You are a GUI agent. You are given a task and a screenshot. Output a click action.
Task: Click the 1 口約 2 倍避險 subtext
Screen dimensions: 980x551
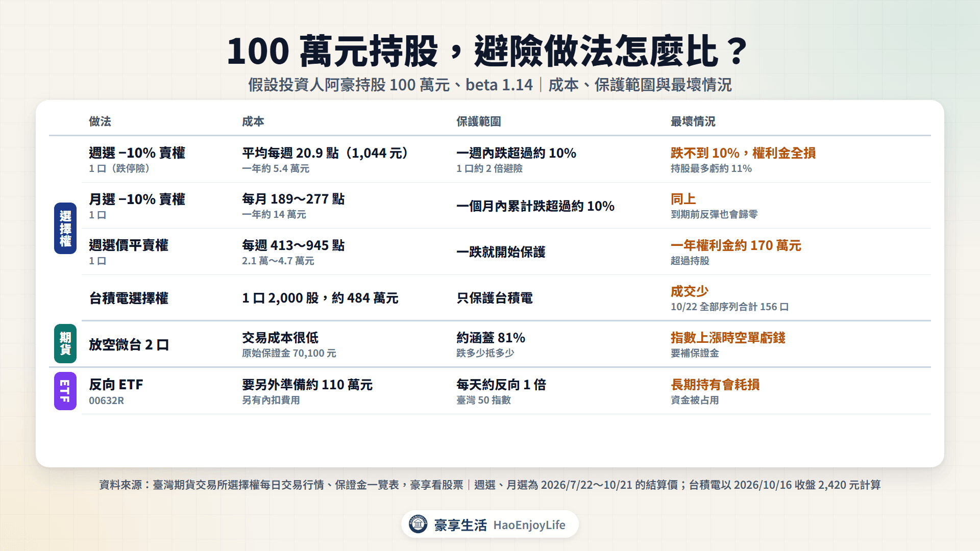(x=489, y=169)
